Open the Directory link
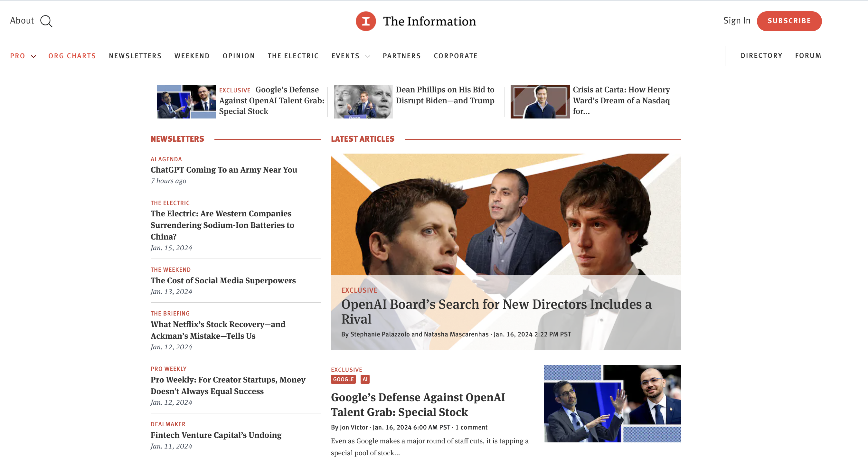Image resolution: width=868 pixels, height=463 pixels. pos(761,56)
